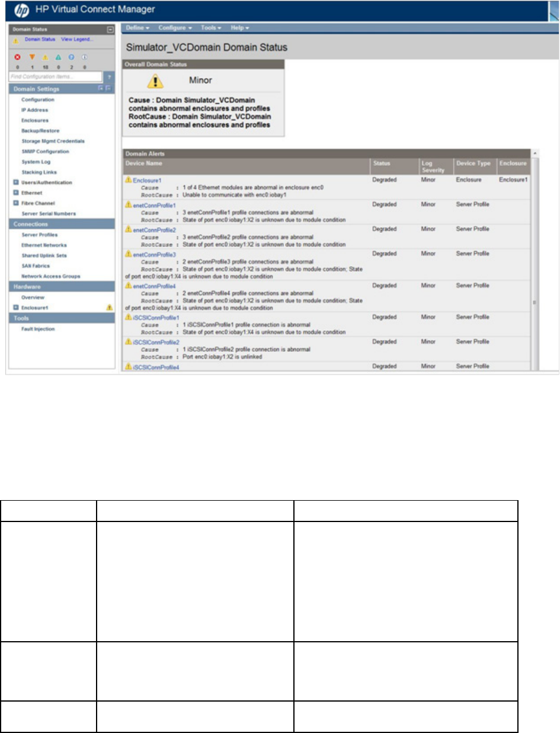Open the iSCSIConnProfile1 alert link
Screen dimensions: 560x733
[156, 318]
